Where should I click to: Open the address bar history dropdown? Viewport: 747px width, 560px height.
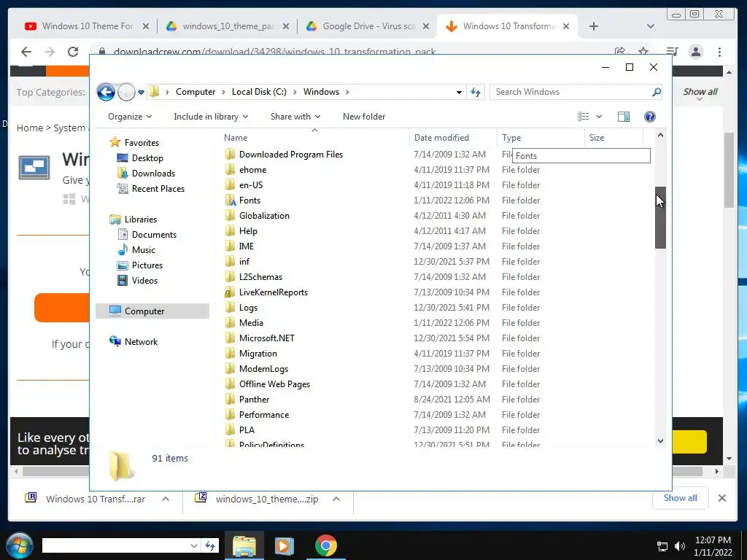coord(459,93)
